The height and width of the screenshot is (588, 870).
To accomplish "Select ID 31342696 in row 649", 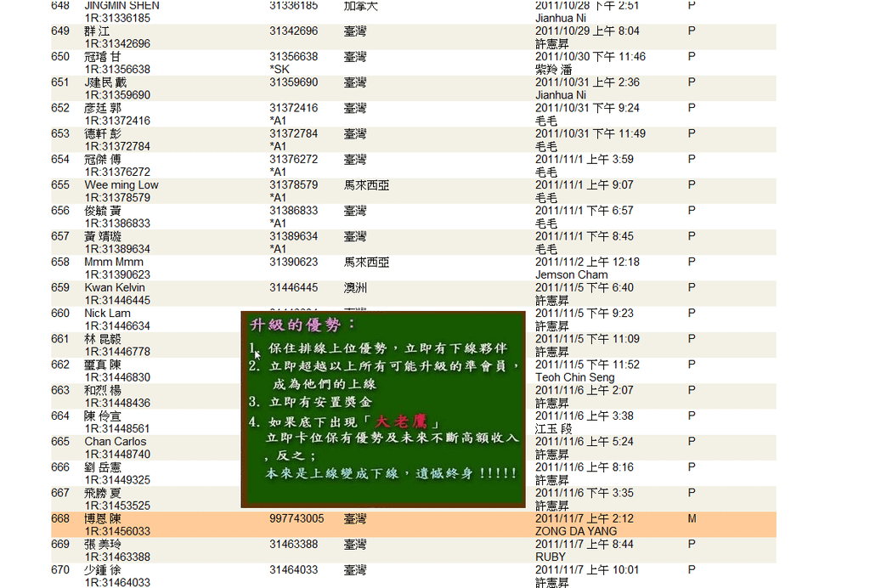I will click(293, 31).
